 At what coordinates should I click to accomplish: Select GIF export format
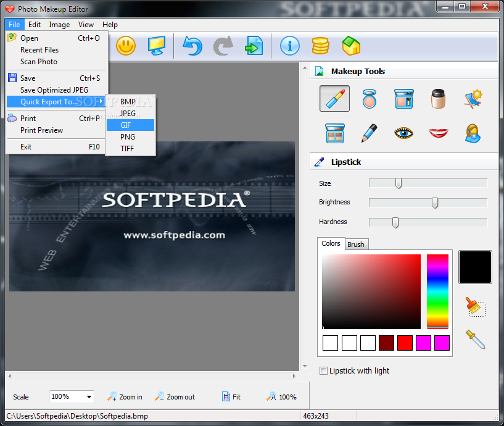[x=131, y=125]
